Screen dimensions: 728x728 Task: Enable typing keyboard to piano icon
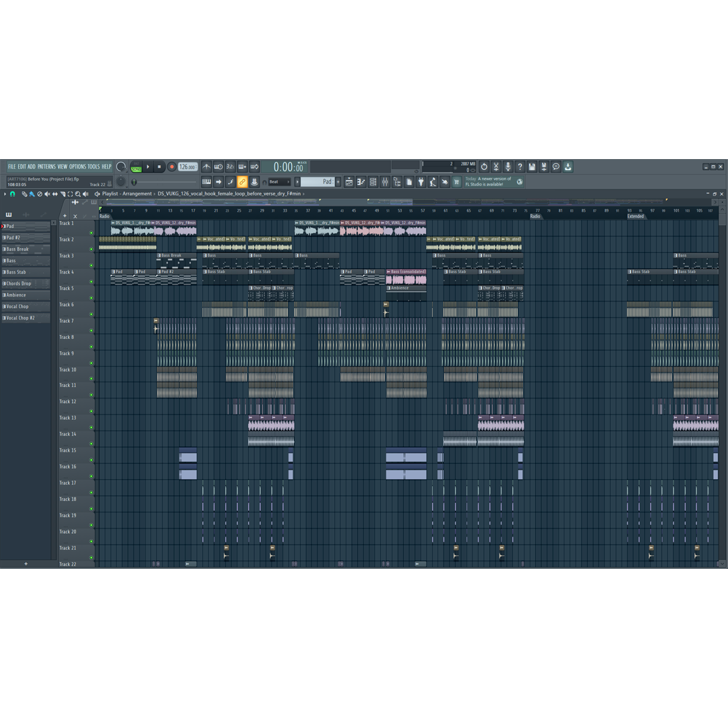click(x=207, y=181)
